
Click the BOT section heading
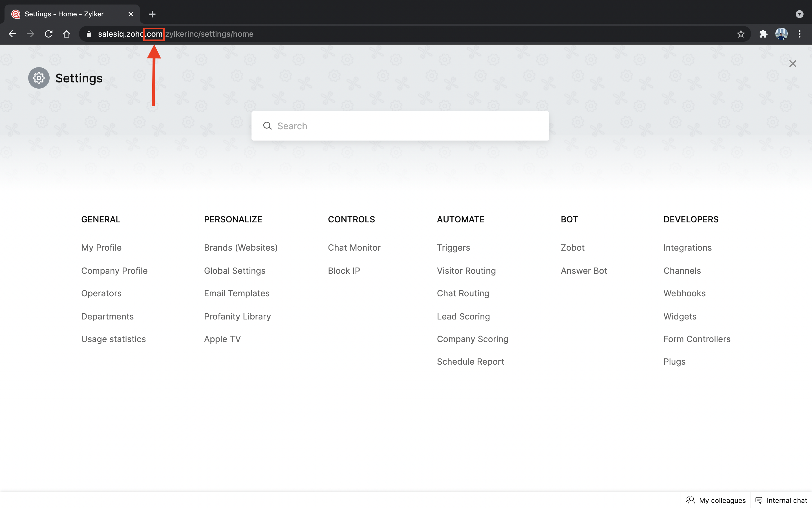[569, 219]
